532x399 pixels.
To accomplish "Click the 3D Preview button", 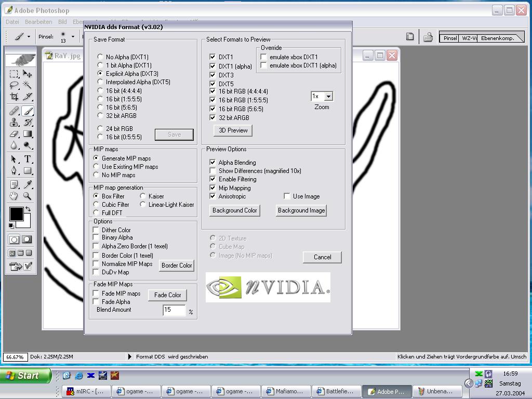I will click(233, 130).
